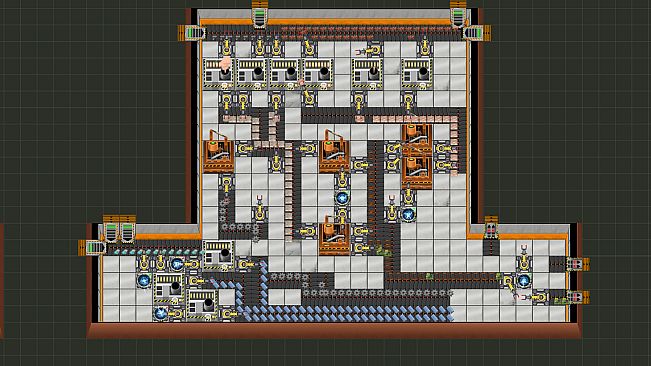Viewport: 651px width, 366px height.
Task: Click the blue orb between loaders under gem belt
Action: [177, 264]
